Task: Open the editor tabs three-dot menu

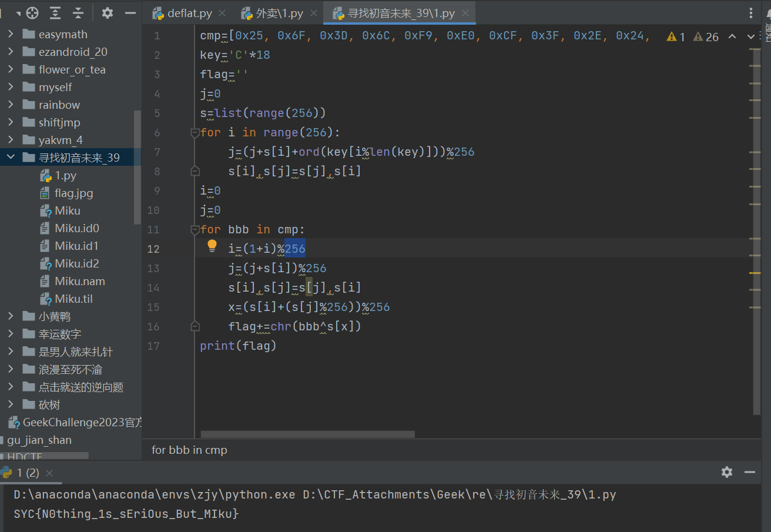Action: [x=751, y=13]
